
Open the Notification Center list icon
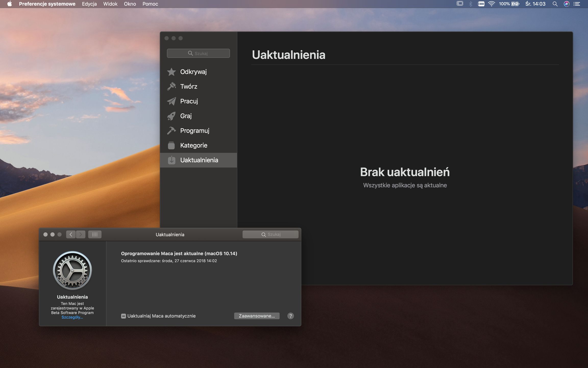(577, 4)
